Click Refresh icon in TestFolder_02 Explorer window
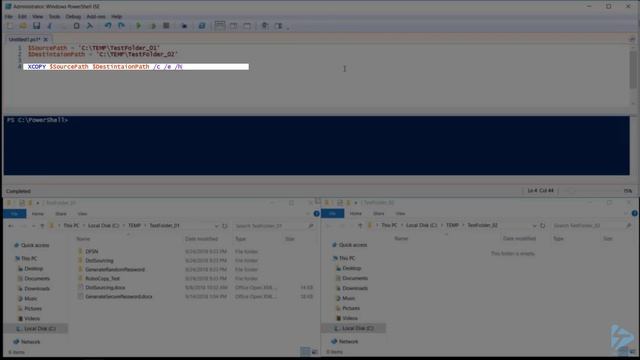 pos(543,225)
